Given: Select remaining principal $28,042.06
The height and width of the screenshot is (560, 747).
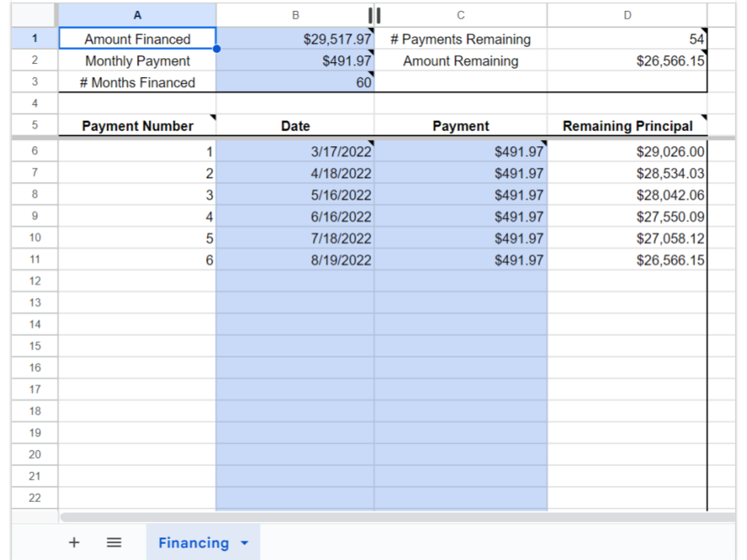Looking at the screenshot, I should [x=627, y=194].
